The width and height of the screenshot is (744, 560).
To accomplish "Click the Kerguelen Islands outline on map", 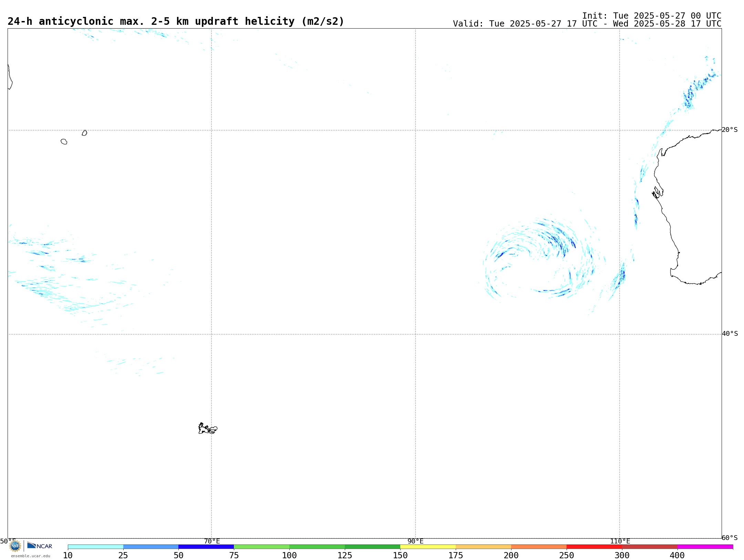I will (x=208, y=428).
